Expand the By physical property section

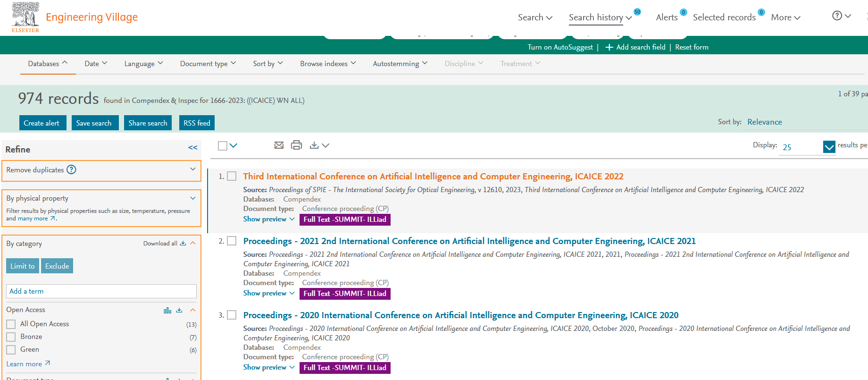point(192,198)
